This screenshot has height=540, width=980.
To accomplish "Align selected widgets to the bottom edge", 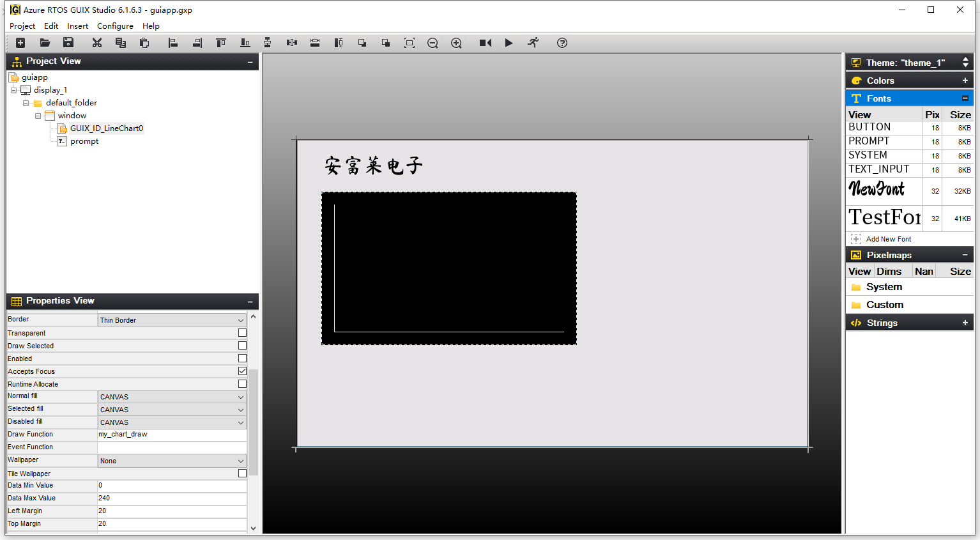I will pyautogui.click(x=245, y=43).
